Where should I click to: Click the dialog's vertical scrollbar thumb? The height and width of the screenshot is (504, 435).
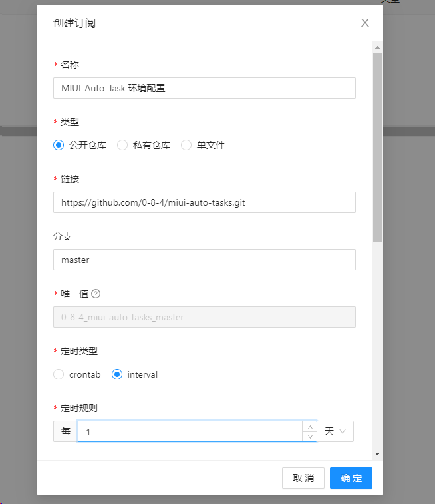click(377, 146)
